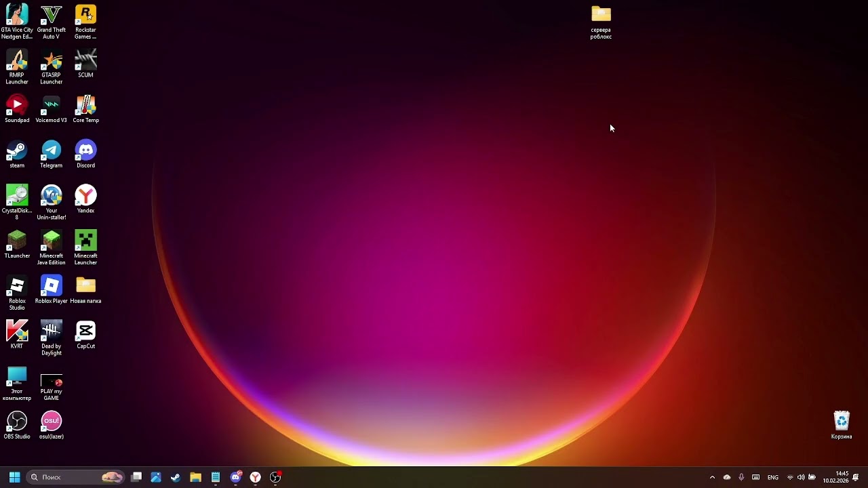Select the Dead by Daylight shortcut

tap(52, 338)
